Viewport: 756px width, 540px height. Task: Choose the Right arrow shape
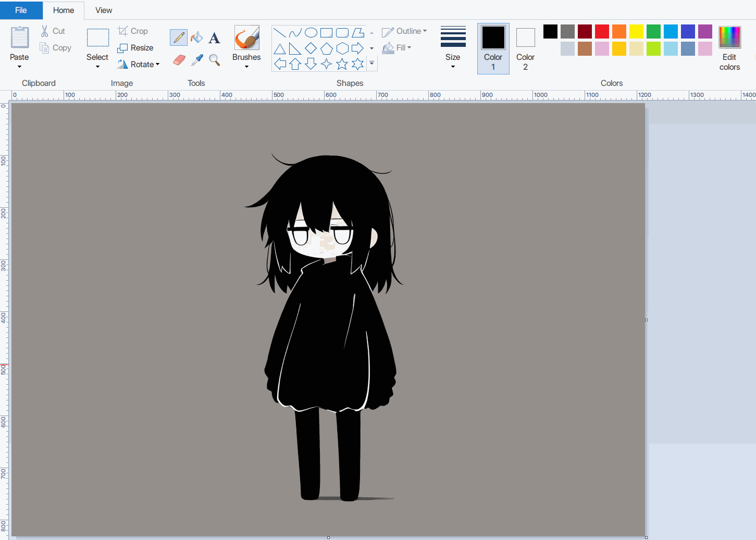[358, 48]
